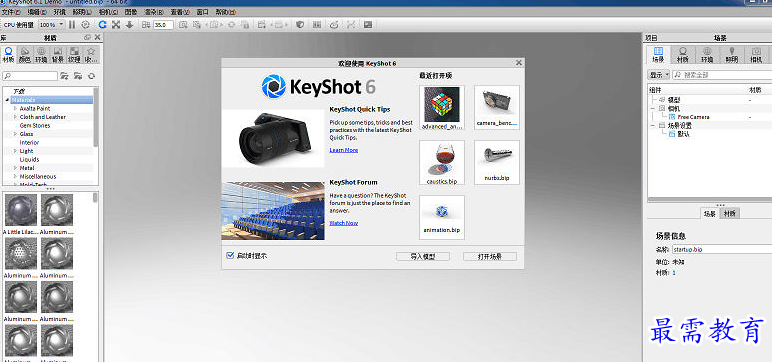This screenshot has width=772, height=362.
Task: Expand the Miscellaneous folder
Action: coord(15,176)
